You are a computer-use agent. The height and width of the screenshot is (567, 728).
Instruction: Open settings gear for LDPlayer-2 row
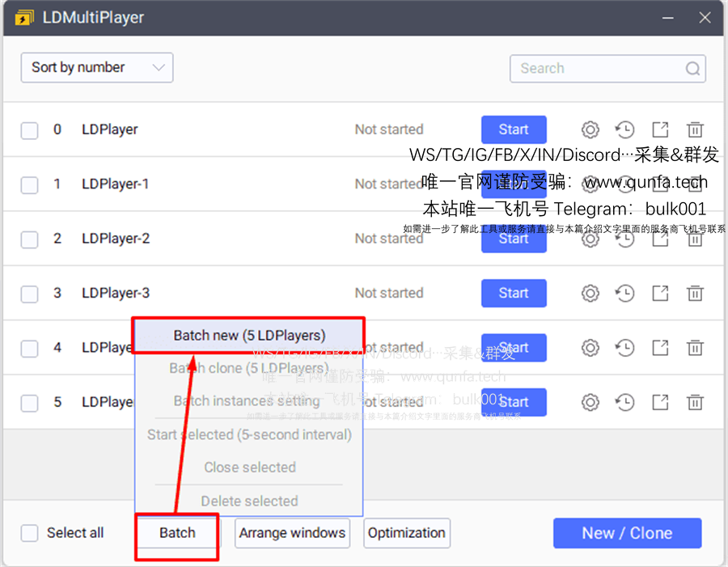point(590,239)
